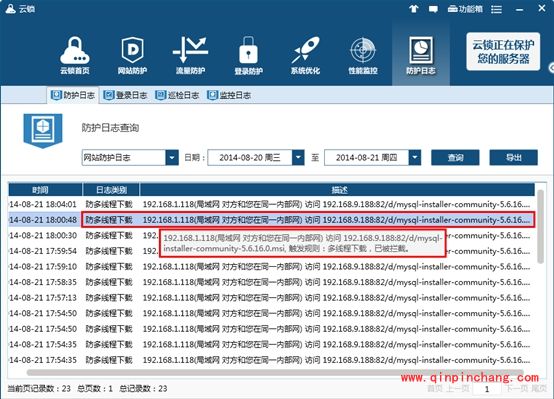The image size is (554, 399).
Task: Click the message bubble icon in title bar
Action: [433, 9]
